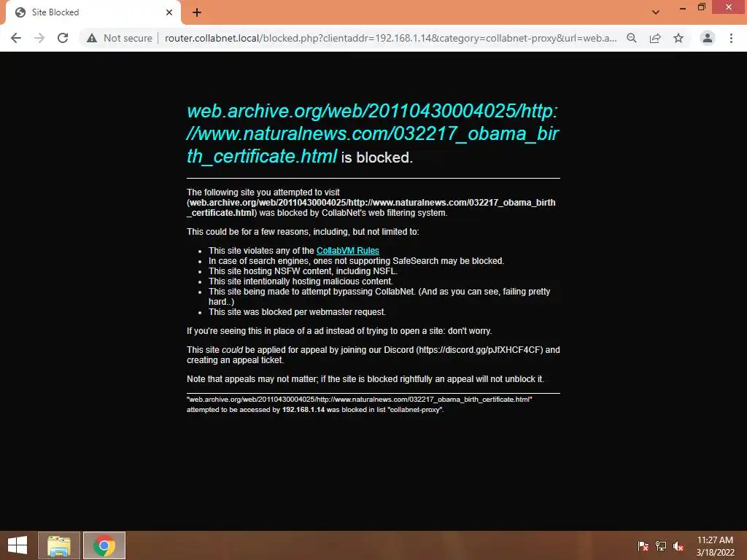Viewport: 747px width, 560px height.
Task: Open Chrome's three-dot menu
Action: (731, 38)
